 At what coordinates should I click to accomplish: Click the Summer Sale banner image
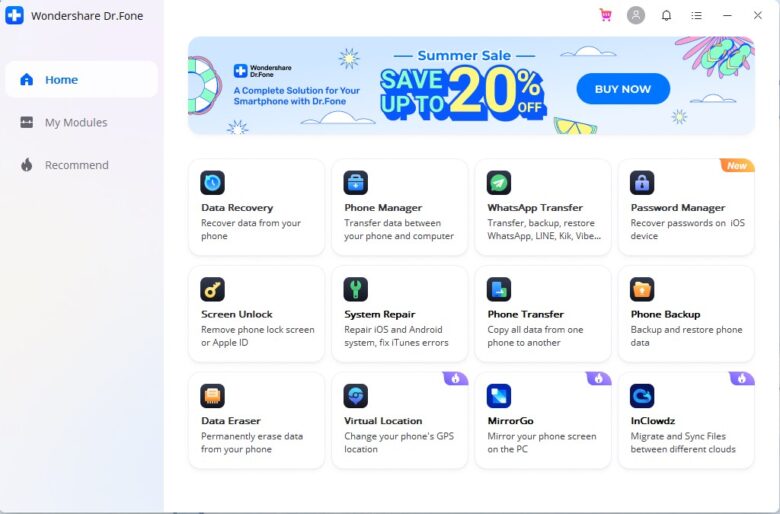coord(470,86)
